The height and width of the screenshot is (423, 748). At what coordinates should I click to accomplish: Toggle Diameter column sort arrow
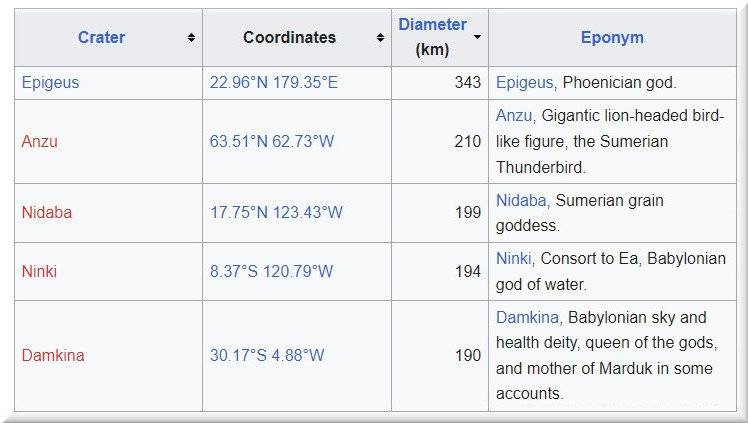point(477,37)
